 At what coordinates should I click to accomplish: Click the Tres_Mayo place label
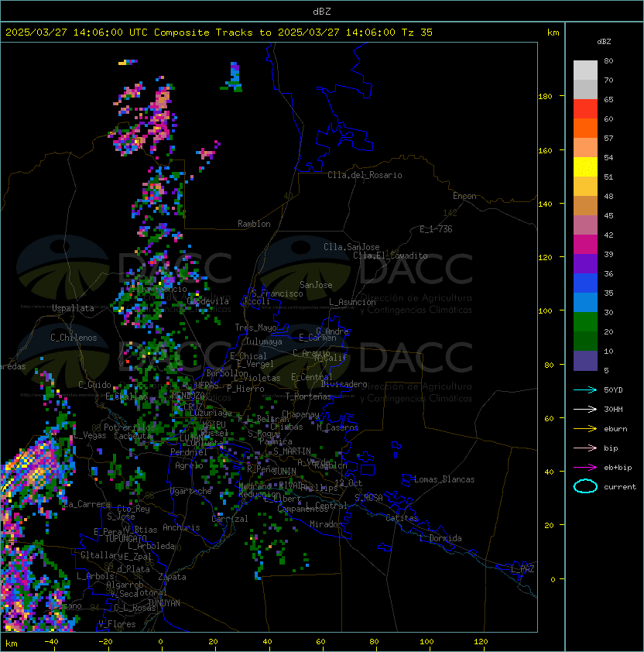pos(255,328)
